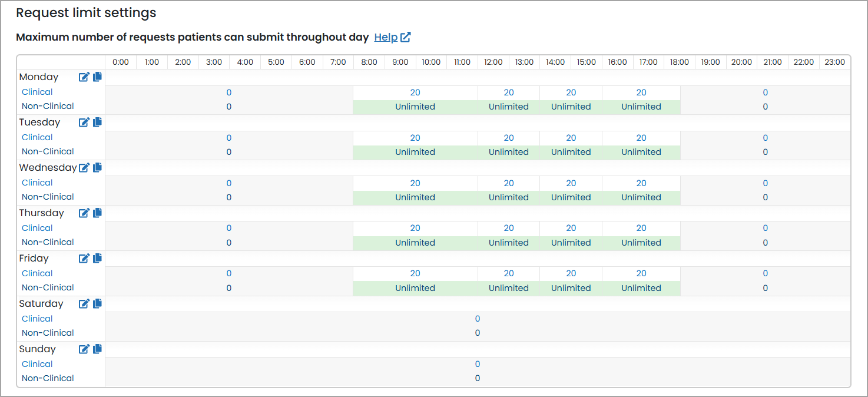Image resolution: width=868 pixels, height=397 pixels.
Task: Click Thursday Clinical 0 value in evening
Action: click(x=766, y=228)
